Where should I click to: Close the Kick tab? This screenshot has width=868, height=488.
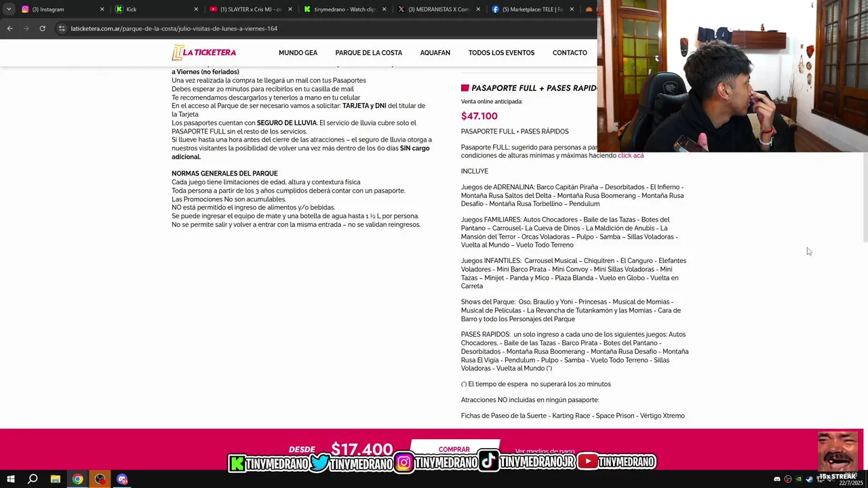[196, 9]
